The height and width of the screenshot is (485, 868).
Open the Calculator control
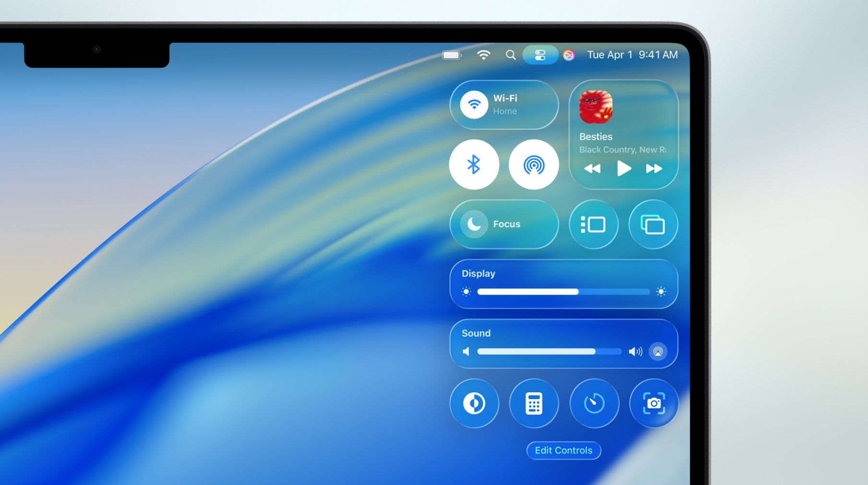534,403
